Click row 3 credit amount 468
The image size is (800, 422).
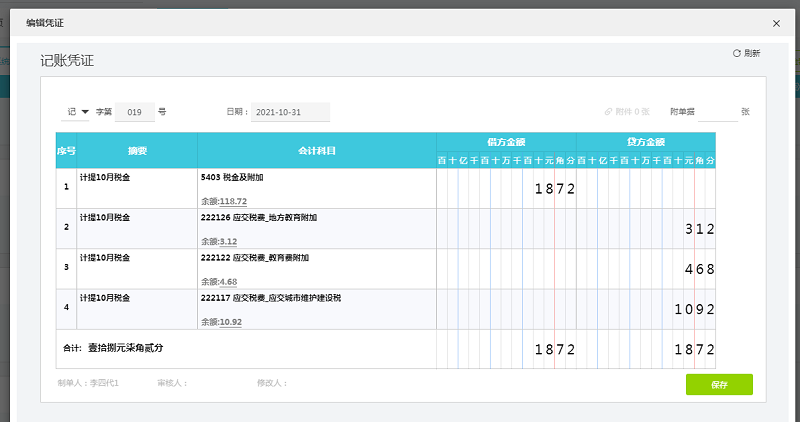[x=699, y=269]
